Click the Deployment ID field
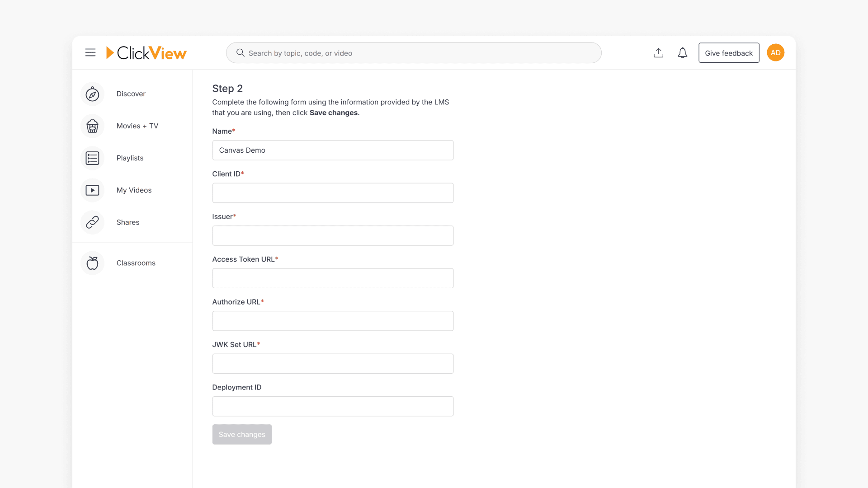This screenshot has height=488, width=868. (333, 406)
